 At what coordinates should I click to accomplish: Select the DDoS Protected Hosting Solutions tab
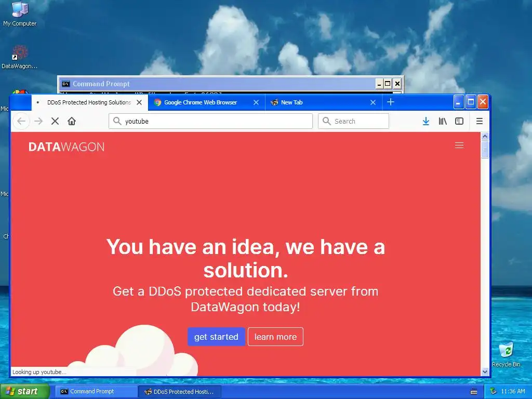point(89,102)
